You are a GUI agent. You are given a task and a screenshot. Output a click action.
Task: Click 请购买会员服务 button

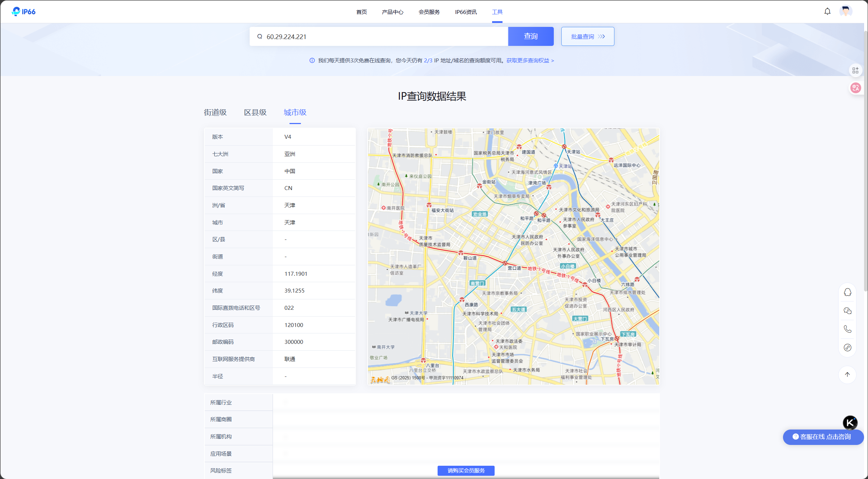click(466, 470)
